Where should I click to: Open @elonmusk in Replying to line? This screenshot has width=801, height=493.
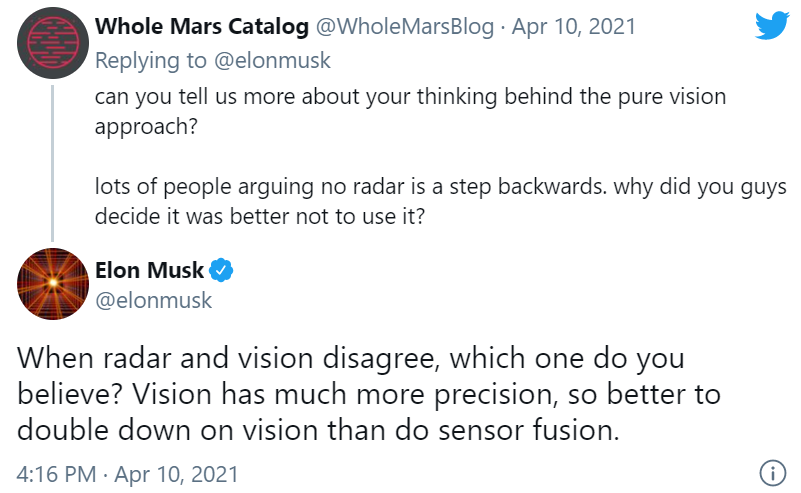coord(272,61)
